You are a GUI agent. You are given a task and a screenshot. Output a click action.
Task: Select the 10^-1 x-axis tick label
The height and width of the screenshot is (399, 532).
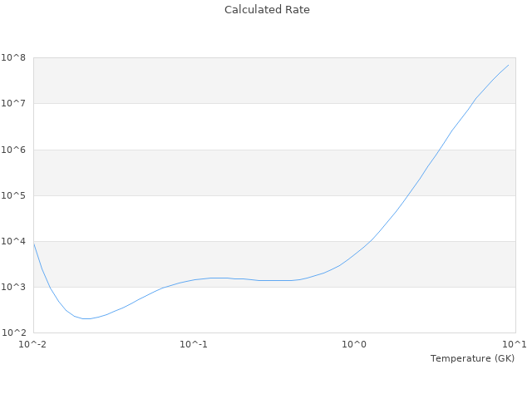pos(194,344)
